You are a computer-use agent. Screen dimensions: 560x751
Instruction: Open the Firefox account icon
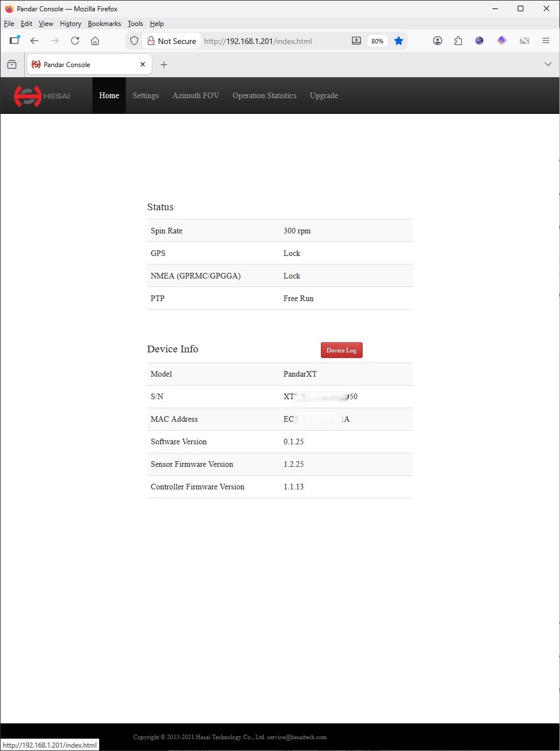437,41
